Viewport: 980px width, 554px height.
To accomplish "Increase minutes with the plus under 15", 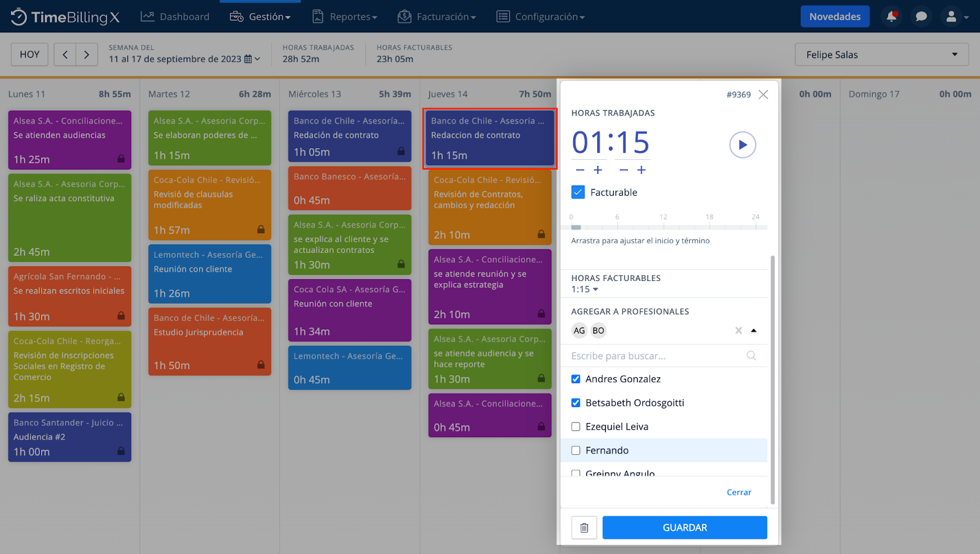I will (x=641, y=170).
